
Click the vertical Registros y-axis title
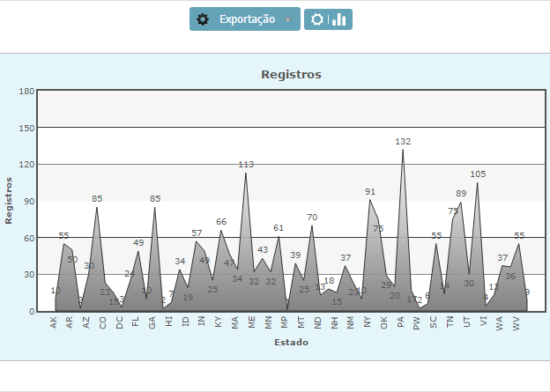click(x=9, y=200)
